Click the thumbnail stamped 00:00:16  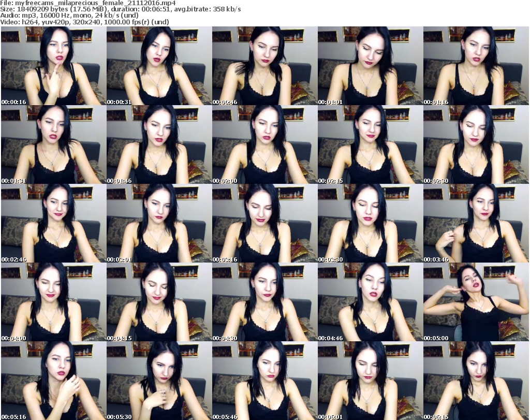(x=53, y=66)
